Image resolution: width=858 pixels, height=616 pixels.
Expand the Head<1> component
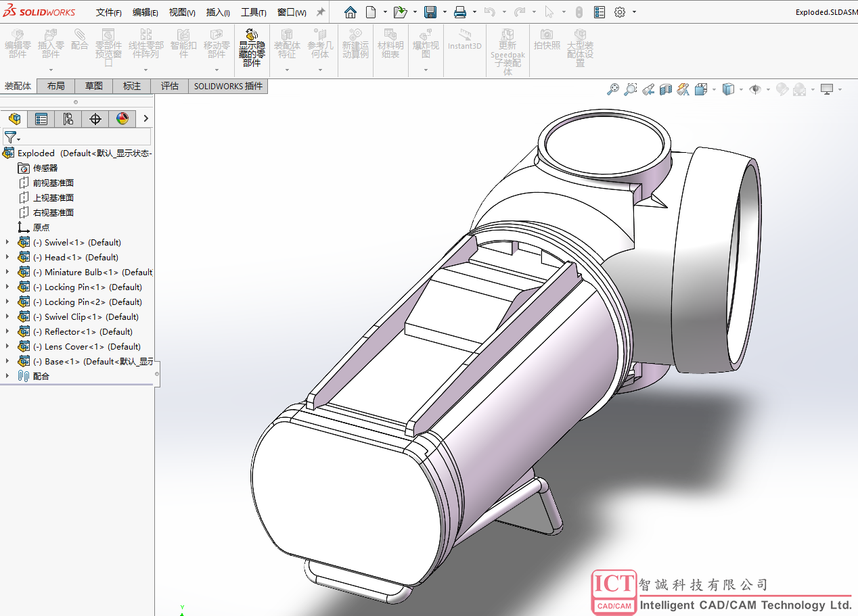7,257
